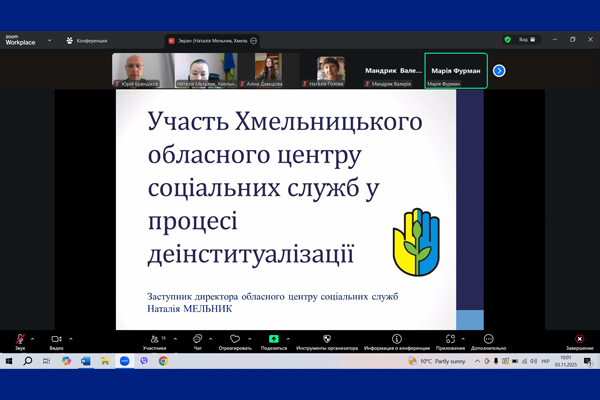This screenshot has height=400, width=600.
Task: Click the green encryption shield icon
Action: (508, 40)
